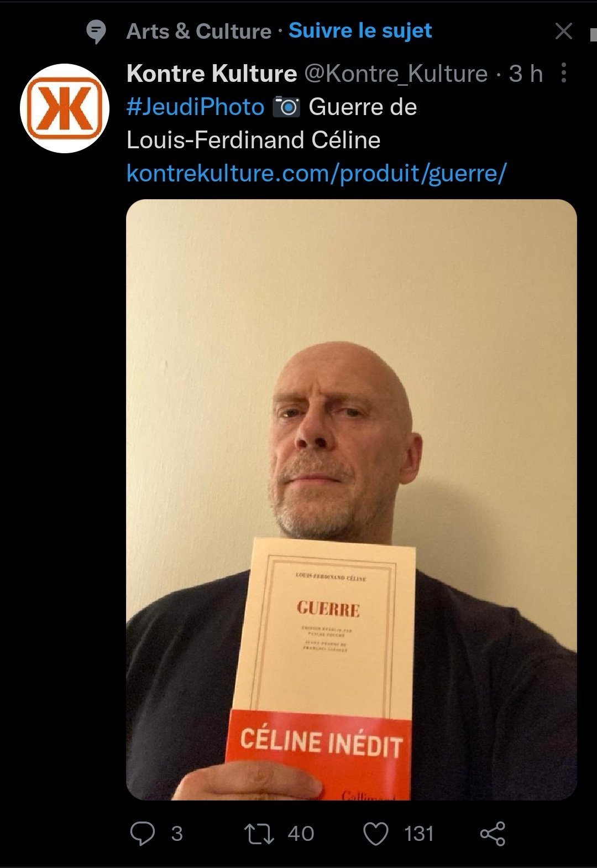597x868 pixels.
Task: Open the @Kontre_Kulture handle
Action: tap(396, 74)
